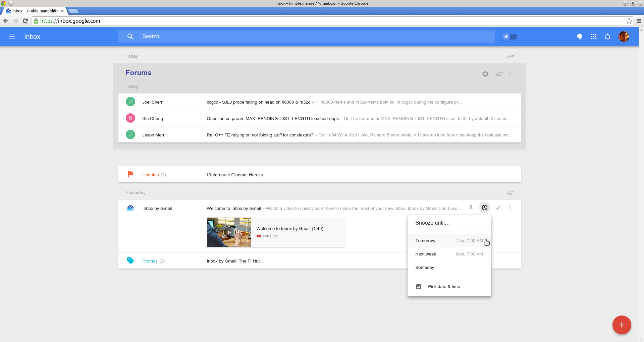
Task: Close the Inbox browser tab
Action: (62, 11)
